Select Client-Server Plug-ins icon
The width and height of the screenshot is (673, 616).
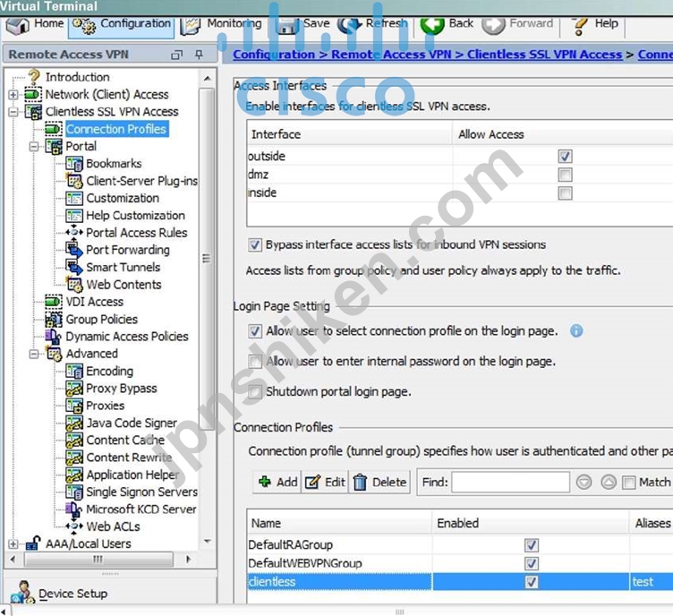click(74, 181)
